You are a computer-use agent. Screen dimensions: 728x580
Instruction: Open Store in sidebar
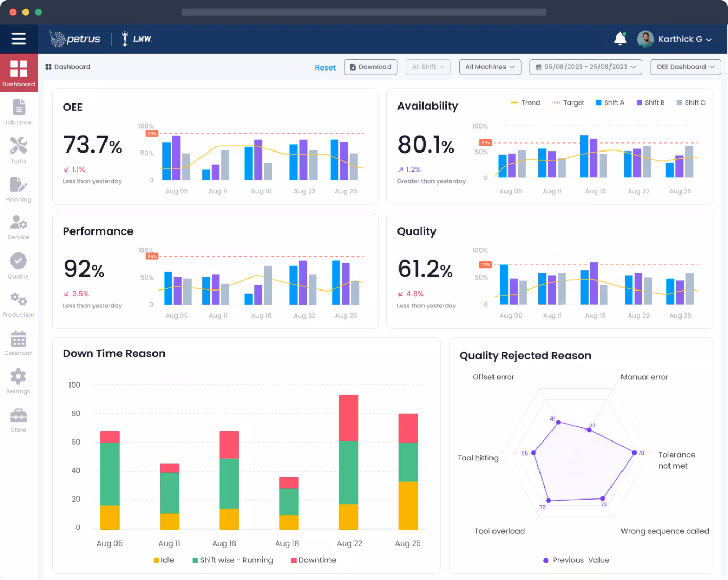click(18, 420)
